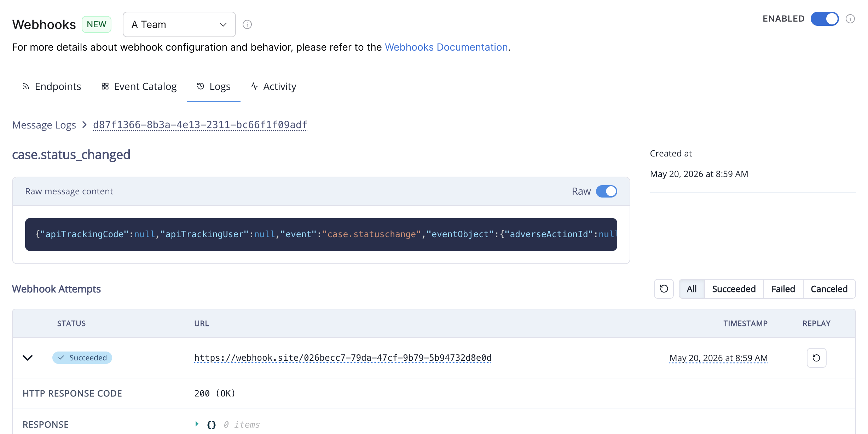Open the Activity tab
Viewport: 868px width, 434px height.
click(x=273, y=86)
